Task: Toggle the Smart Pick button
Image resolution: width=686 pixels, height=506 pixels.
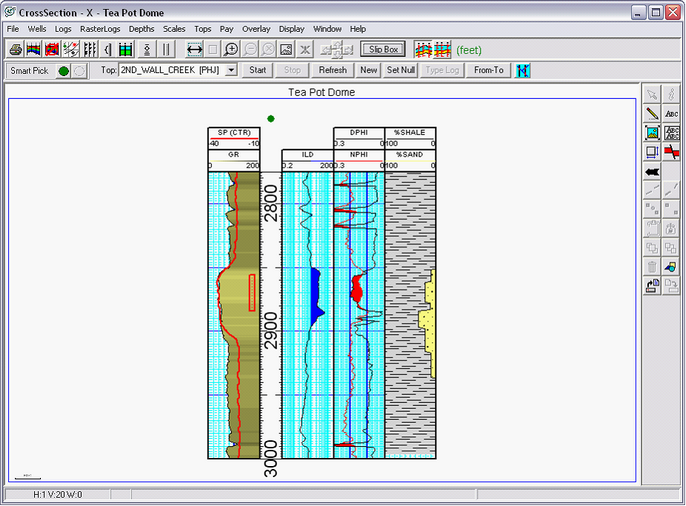Action: [29, 71]
